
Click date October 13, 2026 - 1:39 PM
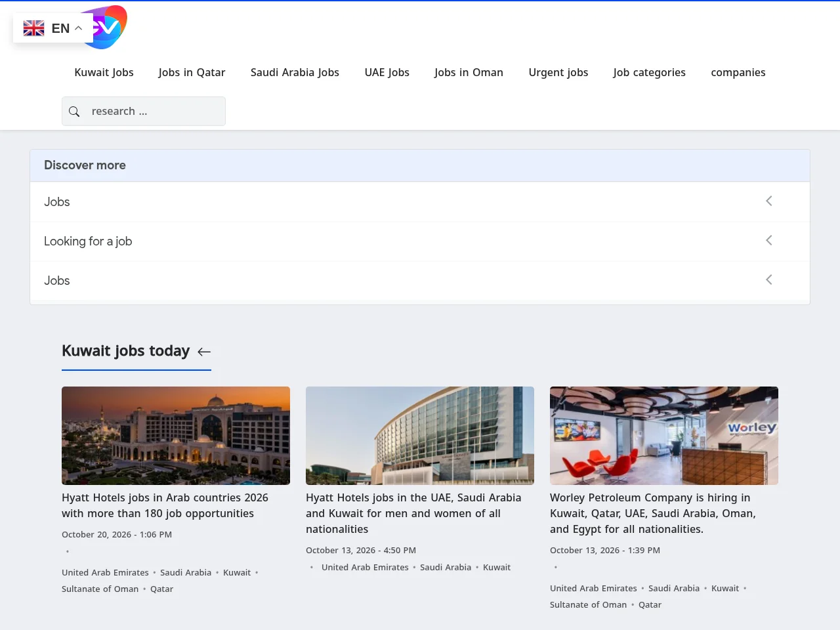[x=605, y=551]
